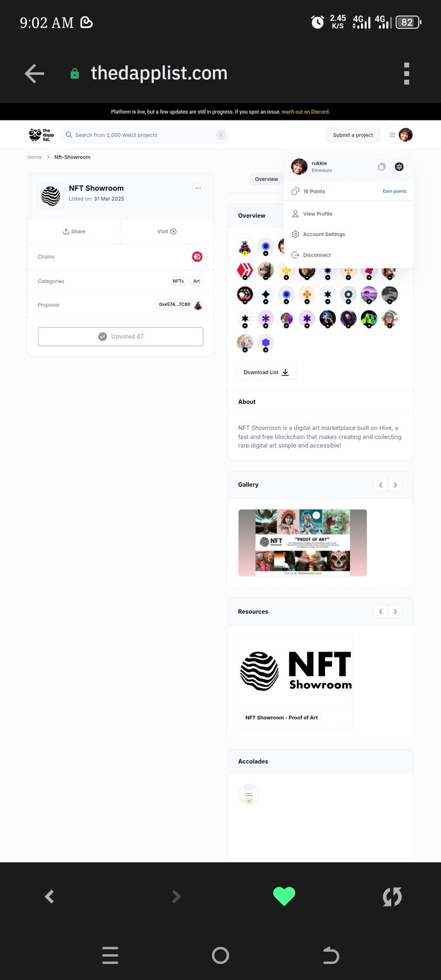The image size is (441, 980).
Task: Tap the green heart favorite icon
Action: (284, 896)
